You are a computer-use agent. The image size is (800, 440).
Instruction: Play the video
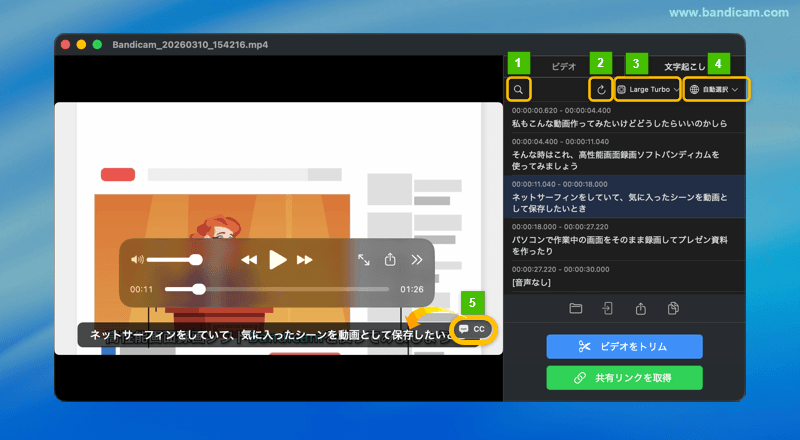tap(278, 260)
